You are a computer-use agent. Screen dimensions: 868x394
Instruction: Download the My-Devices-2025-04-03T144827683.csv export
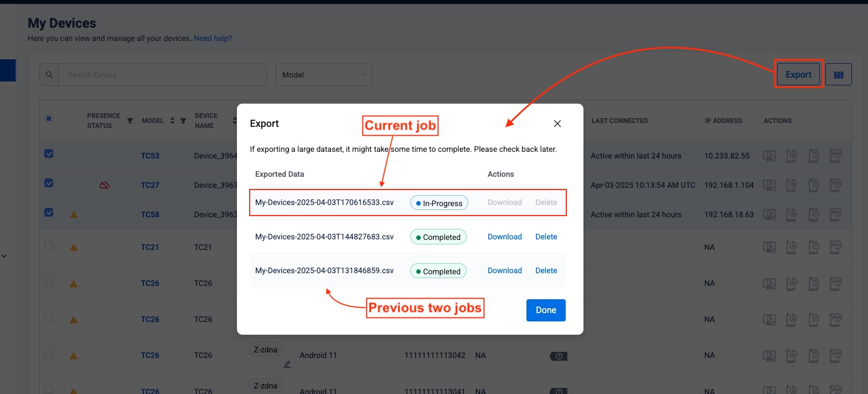[x=504, y=237]
